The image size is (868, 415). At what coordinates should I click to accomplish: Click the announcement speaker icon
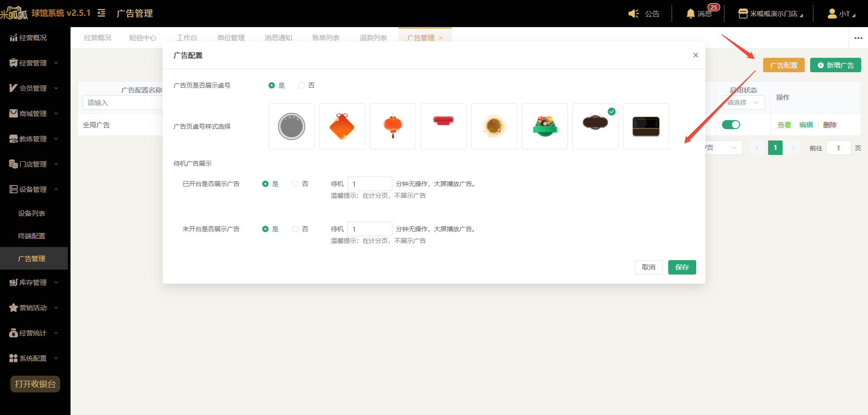(x=633, y=14)
